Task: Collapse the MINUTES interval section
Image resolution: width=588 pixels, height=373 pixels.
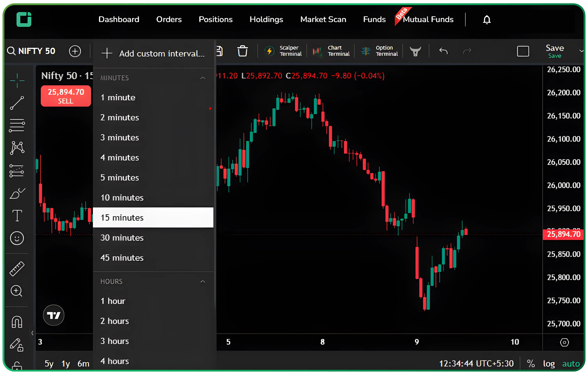Action: pyautogui.click(x=203, y=78)
